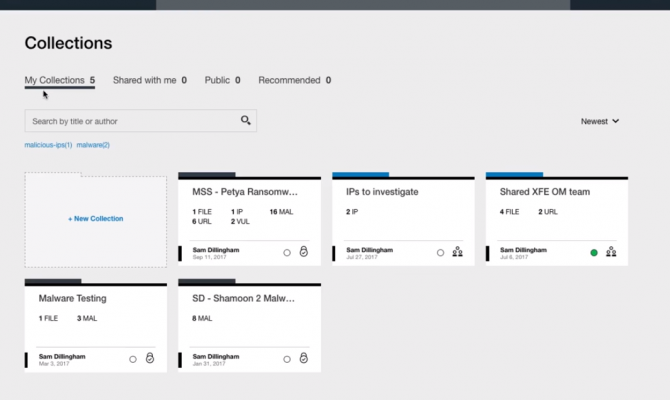Open the Newest sort dropdown
The width and height of the screenshot is (670, 400).
tap(600, 121)
